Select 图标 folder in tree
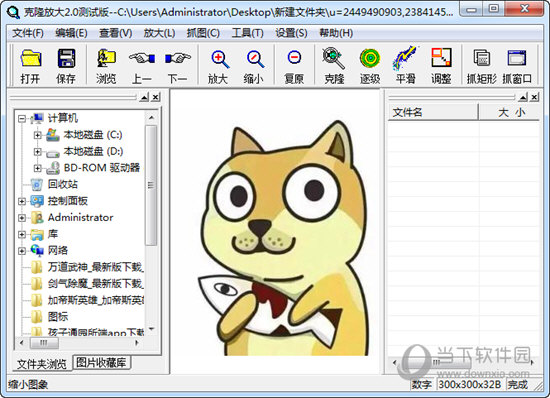This screenshot has width=550, height=398. (x=58, y=317)
